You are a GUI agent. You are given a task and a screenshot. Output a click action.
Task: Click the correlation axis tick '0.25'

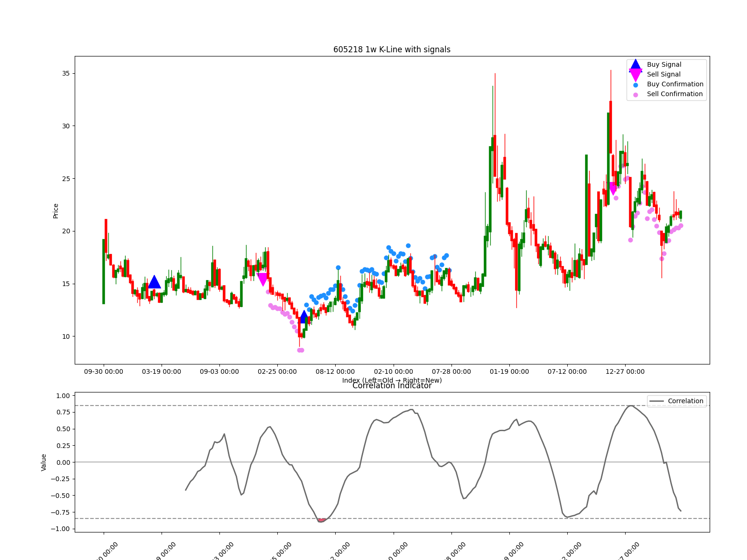click(x=63, y=446)
